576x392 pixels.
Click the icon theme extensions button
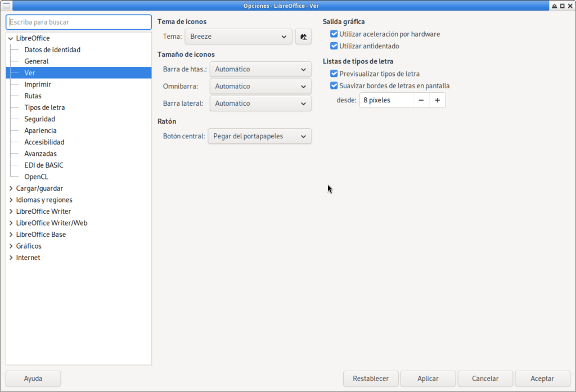(303, 37)
